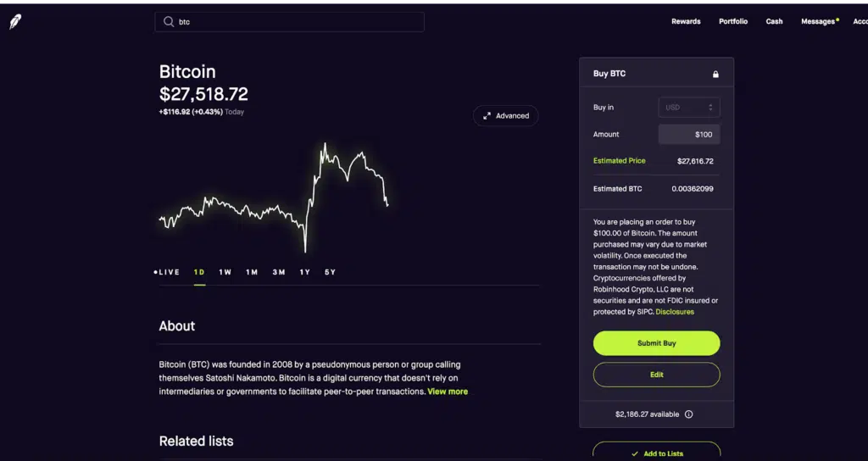Open the USD currency dropdown
This screenshot has height=461, width=868.
pyautogui.click(x=689, y=108)
